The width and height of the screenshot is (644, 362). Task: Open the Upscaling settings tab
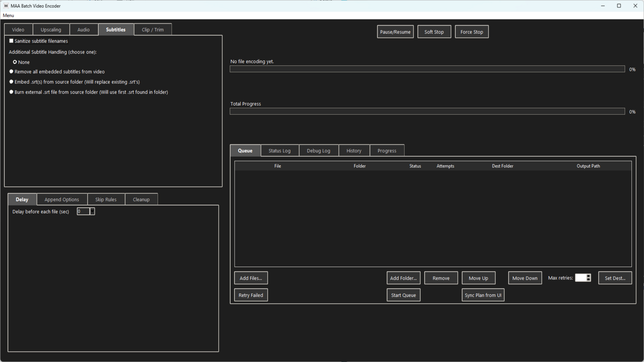(x=51, y=29)
